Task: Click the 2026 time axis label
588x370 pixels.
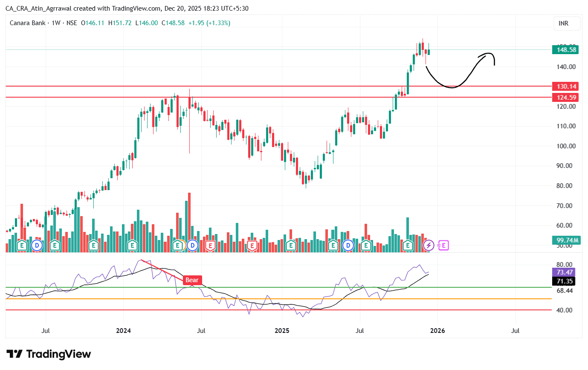Action: [x=437, y=330]
